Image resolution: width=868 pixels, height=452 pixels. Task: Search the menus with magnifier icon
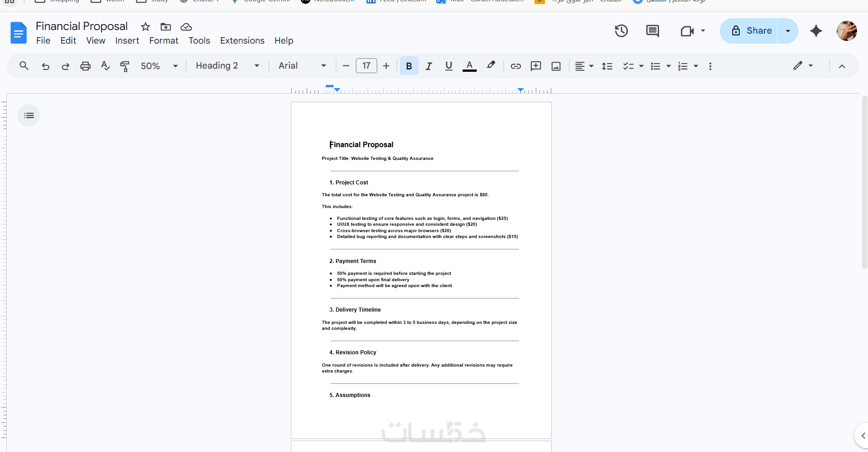pyautogui.click(x=24, y=66)
